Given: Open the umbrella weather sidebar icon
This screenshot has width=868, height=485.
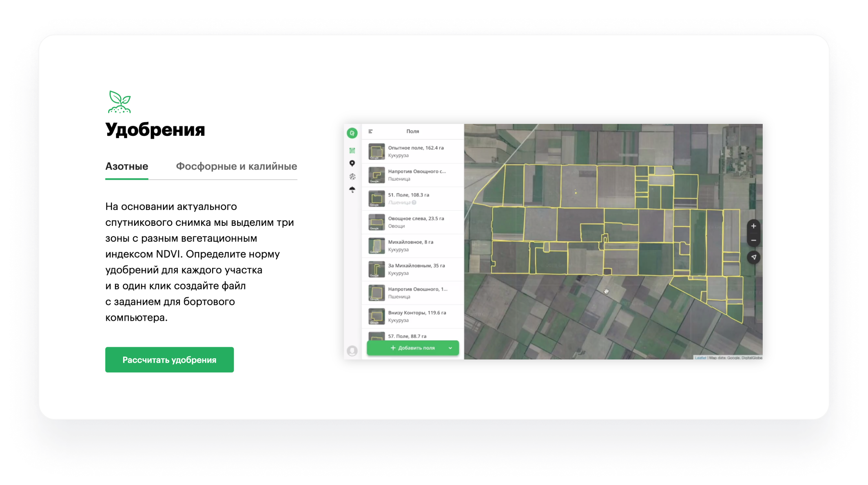Looking at the screenshot, I should (352, 190).
